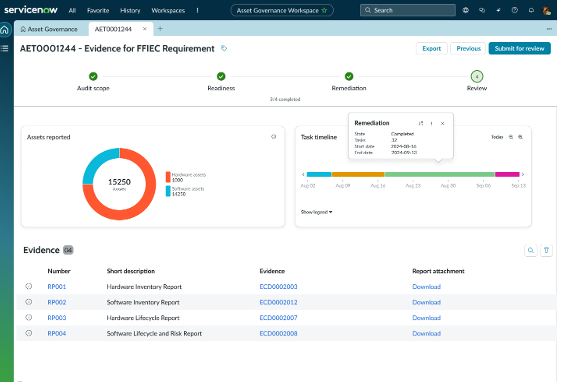562x382 pixels.
Task: Zoom in on Task timeline
Action: tap(520, 137)
